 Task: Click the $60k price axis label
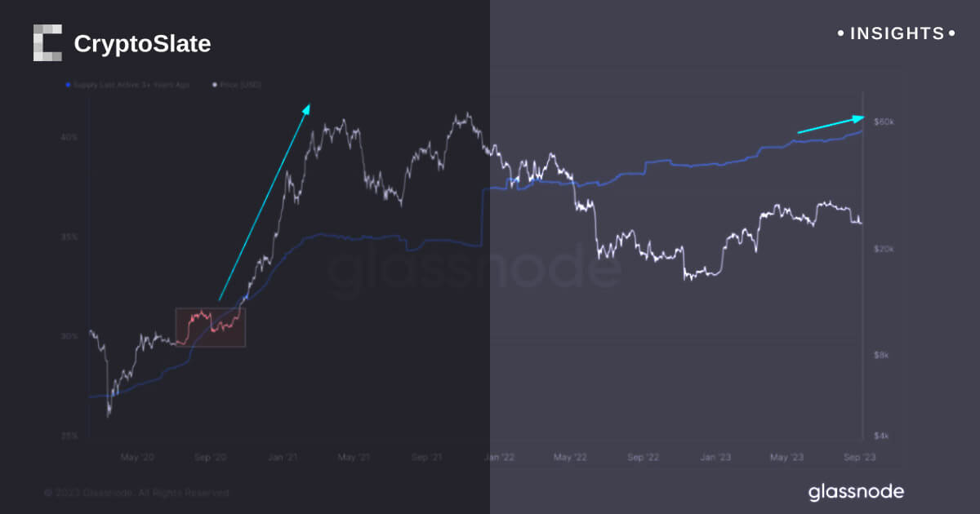point(885,122)
